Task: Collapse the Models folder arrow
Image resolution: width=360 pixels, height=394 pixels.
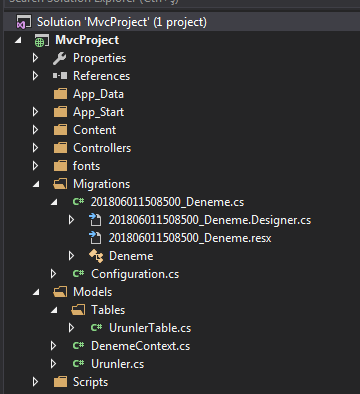Action: [x=36, y=292]
